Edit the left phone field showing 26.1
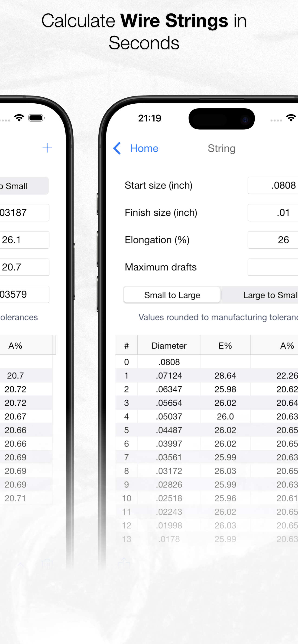The image size is (298, 644). pyautogui.click(x=25, y=240)
